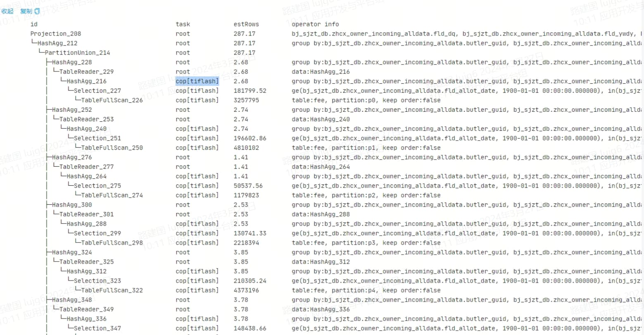Click the copy icon beside 复制
Screen dimensions: 644x335
point(37,11)
